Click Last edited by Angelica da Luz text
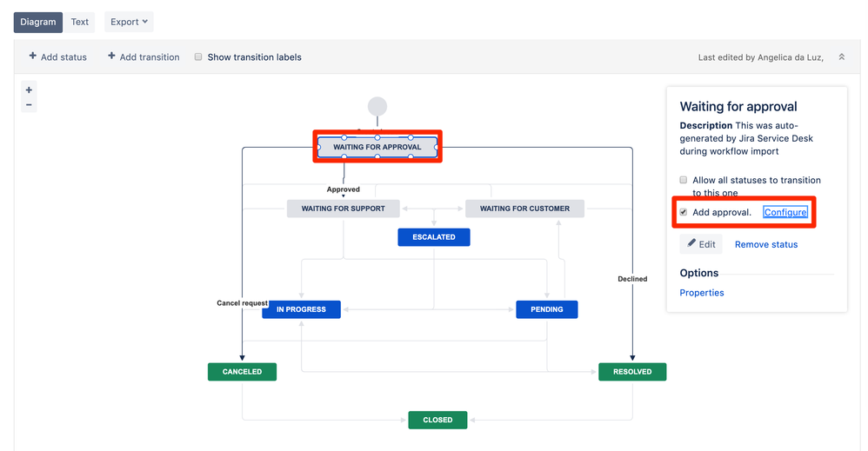Viewport: 868px width, 451px height. click(761, 57)
